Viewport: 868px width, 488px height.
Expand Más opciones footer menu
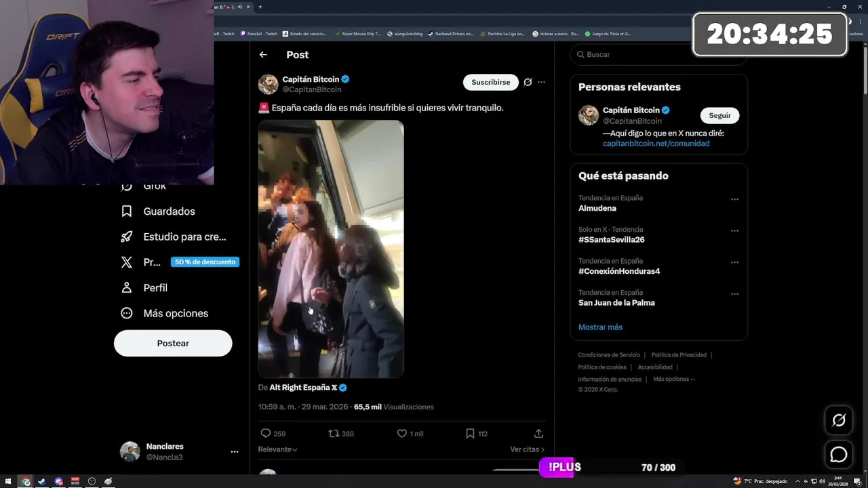point(674,379)
